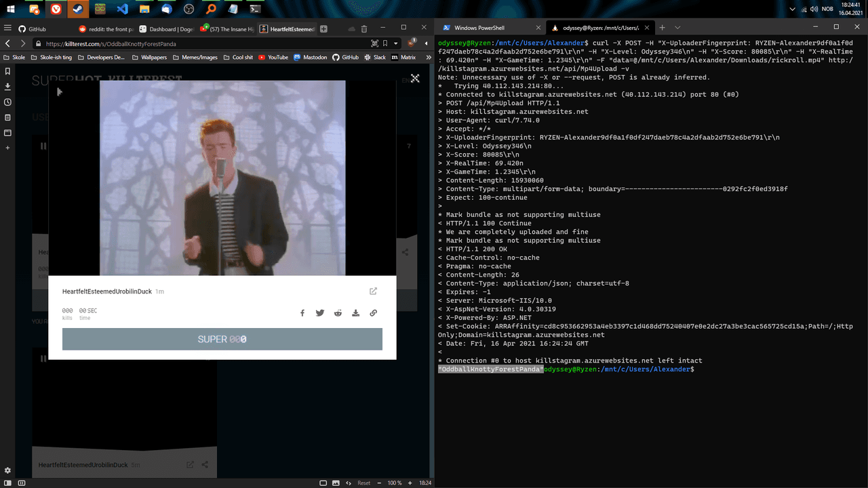
Task: Decrease zoom with the minus button
Action: click(378, 483)
